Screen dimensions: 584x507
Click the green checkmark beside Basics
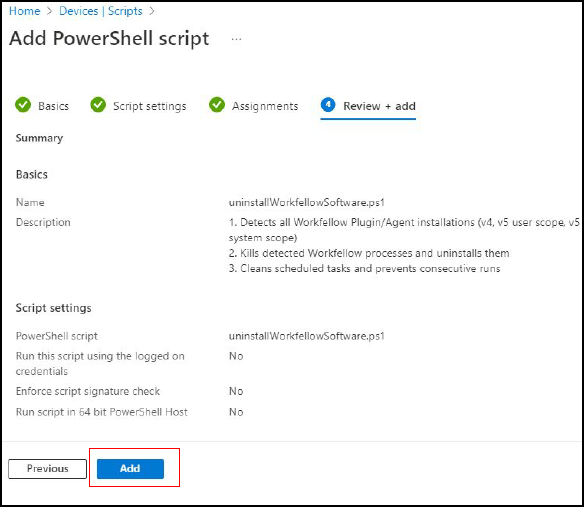tap(23, 105)
